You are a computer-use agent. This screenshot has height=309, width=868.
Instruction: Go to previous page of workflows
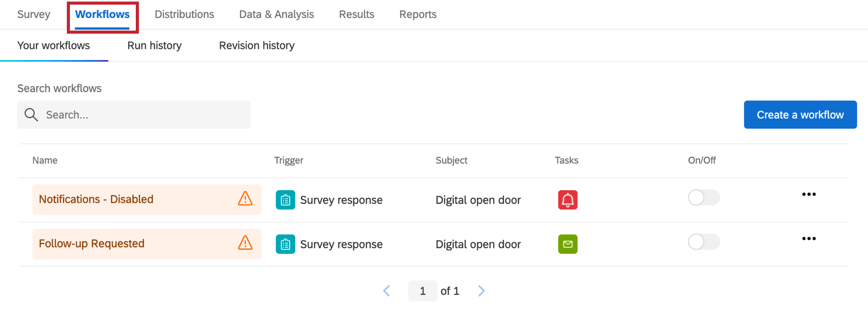click(x=387, y=291)
